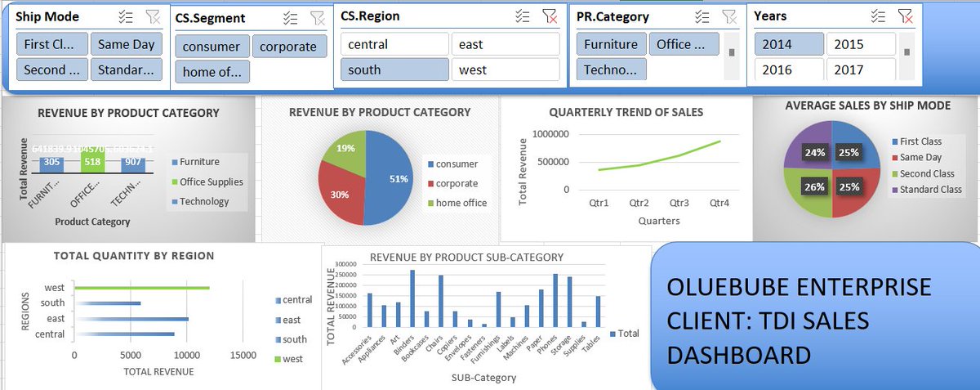980x390 pixels.
Task: Click the 30% corporate pie slice
Action: 341,195
